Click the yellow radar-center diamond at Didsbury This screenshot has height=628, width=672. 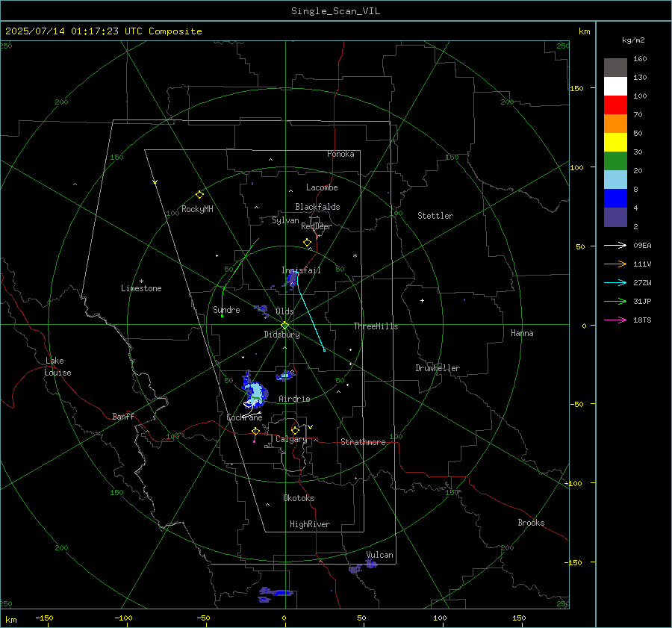(284, 326)
